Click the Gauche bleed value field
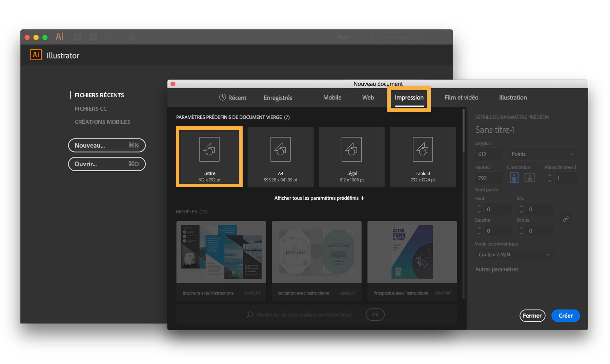Viewport: 610px width, 364px height. 497,231
